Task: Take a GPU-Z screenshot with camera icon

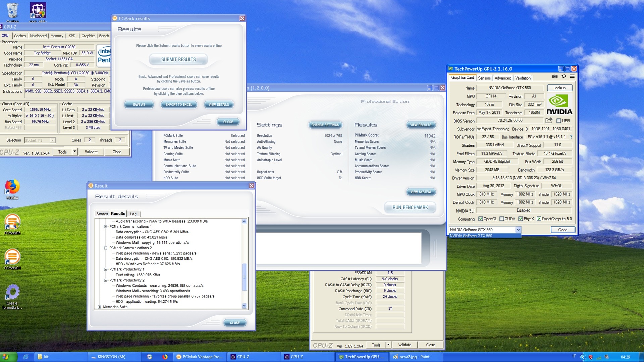Action: point(555,76)
